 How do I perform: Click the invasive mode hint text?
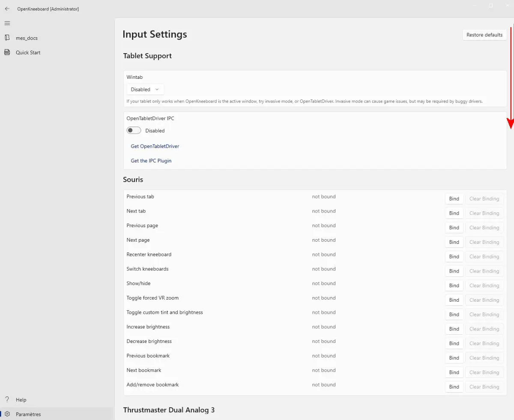305,102
